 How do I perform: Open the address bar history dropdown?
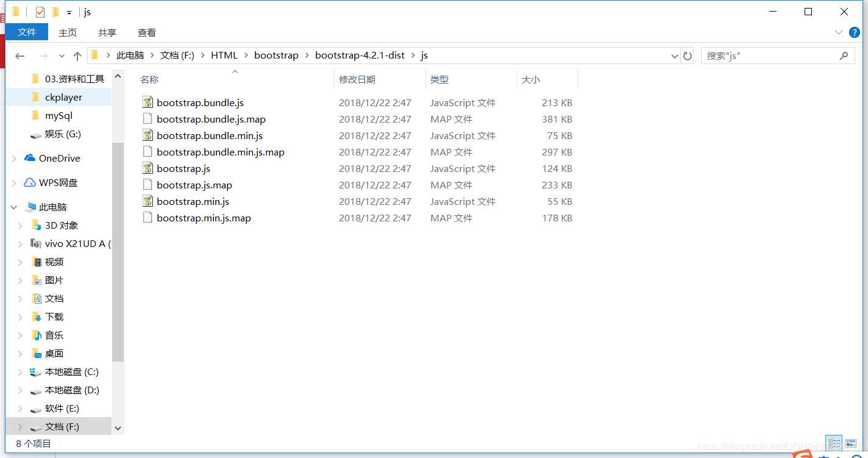[x=675, y=56]
